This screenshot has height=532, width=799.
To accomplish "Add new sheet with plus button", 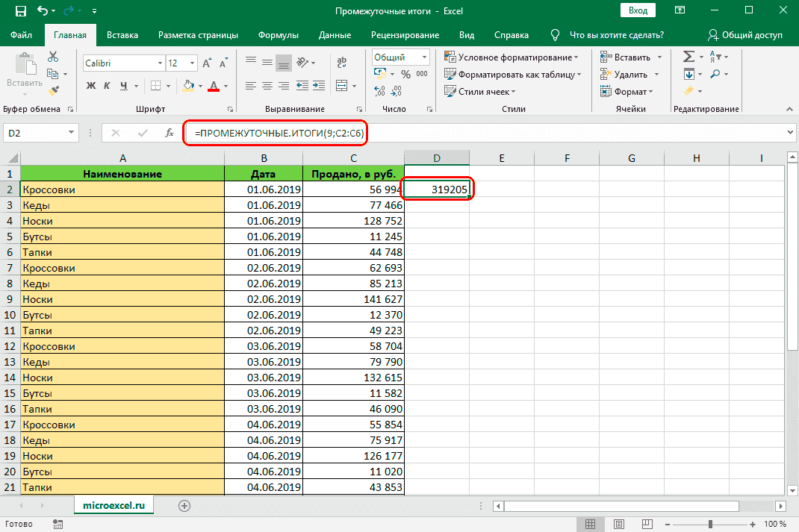I will point(184,505).
